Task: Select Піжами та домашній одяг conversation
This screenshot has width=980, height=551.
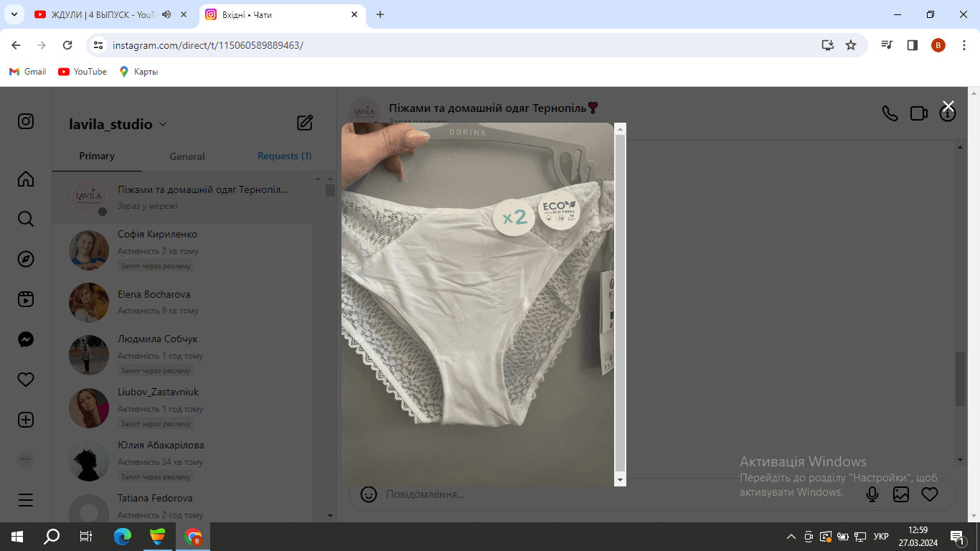Action: tap(182, 197)
